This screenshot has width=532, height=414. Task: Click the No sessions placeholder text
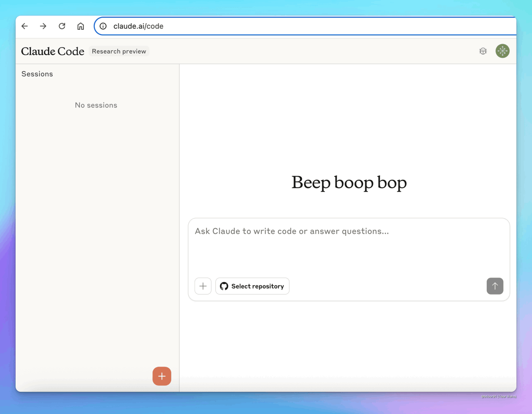96,105
